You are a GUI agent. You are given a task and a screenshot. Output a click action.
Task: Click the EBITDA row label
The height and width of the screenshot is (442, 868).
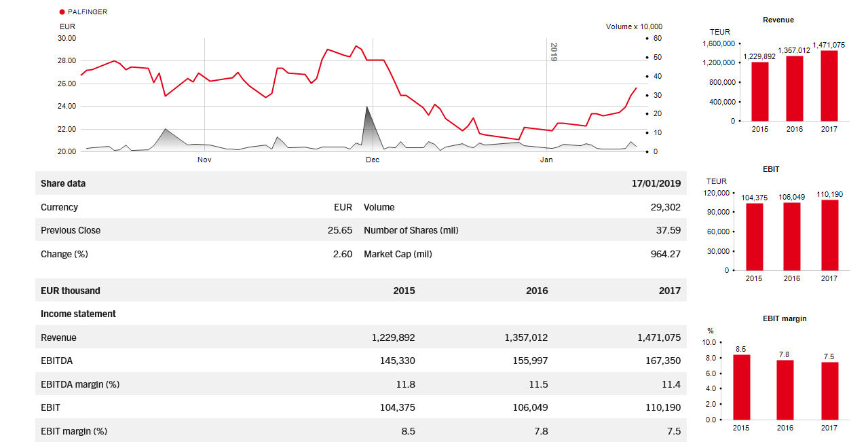(x=56, y=361)
